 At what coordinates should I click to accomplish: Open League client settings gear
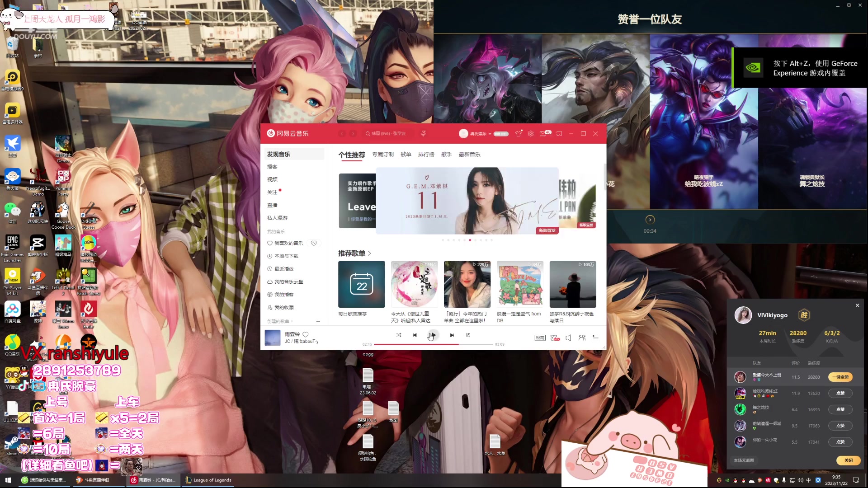pyautogui.click(x=849, y=5)
